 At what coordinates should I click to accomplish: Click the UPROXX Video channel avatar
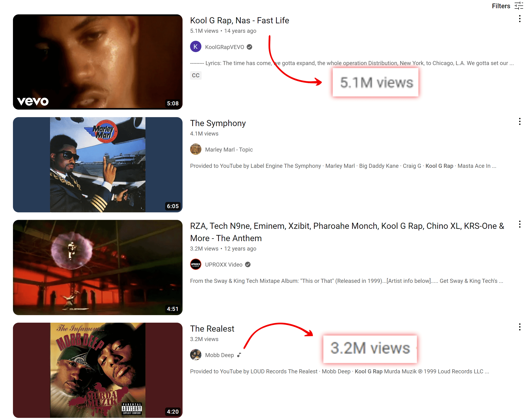pyautogui.click(x=195, y=264)
